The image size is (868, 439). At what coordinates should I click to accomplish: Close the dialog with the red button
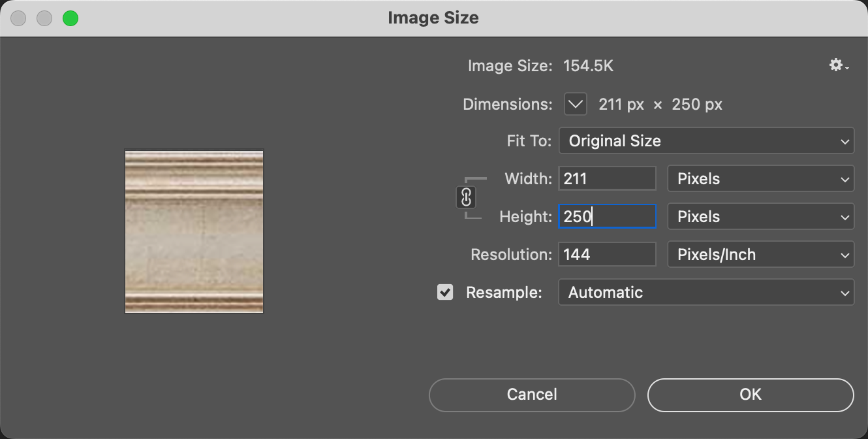pos(18,18)
